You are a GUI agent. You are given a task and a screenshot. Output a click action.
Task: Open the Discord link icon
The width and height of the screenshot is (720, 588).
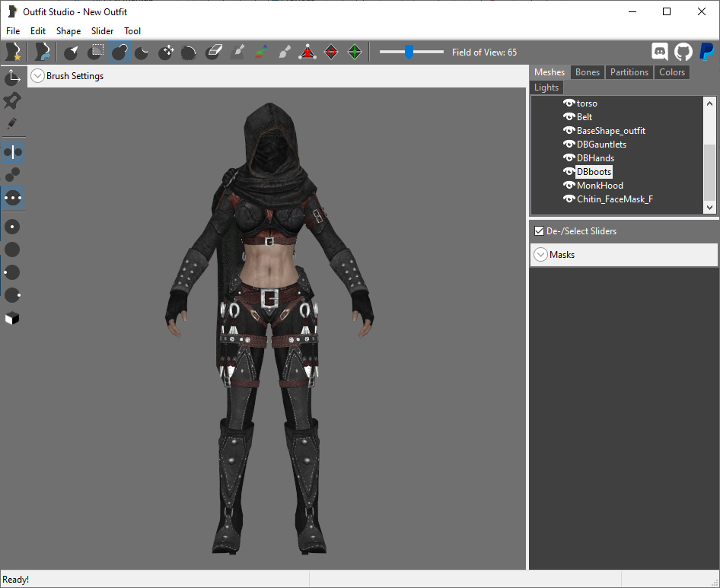660,52
